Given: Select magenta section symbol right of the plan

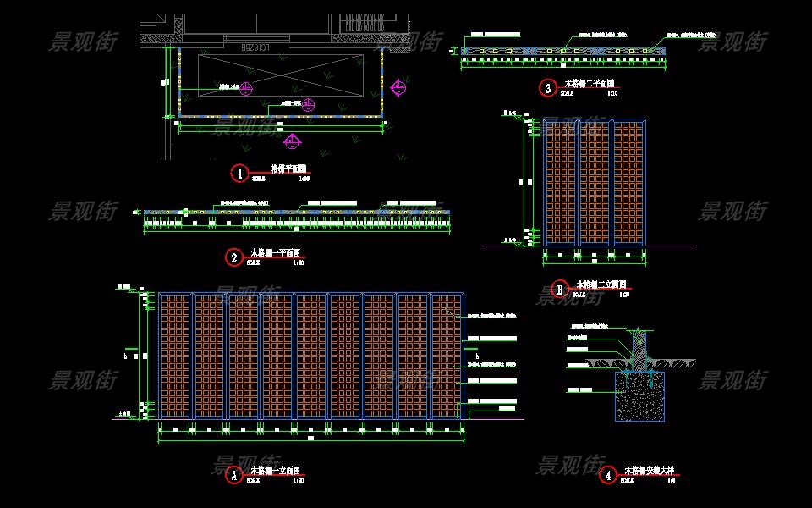Looking at the screenshot, I should click(x=398, y=86).
